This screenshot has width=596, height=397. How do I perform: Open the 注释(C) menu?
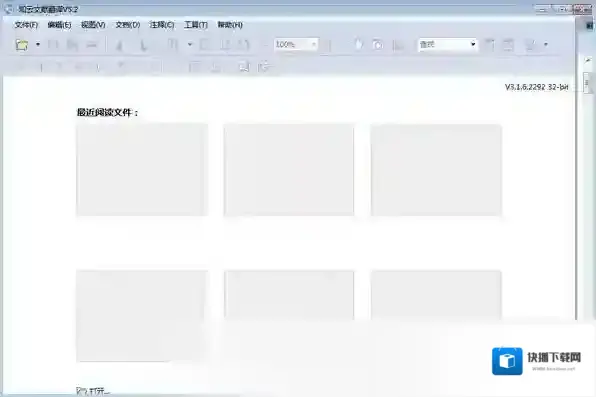pos(162,25)
